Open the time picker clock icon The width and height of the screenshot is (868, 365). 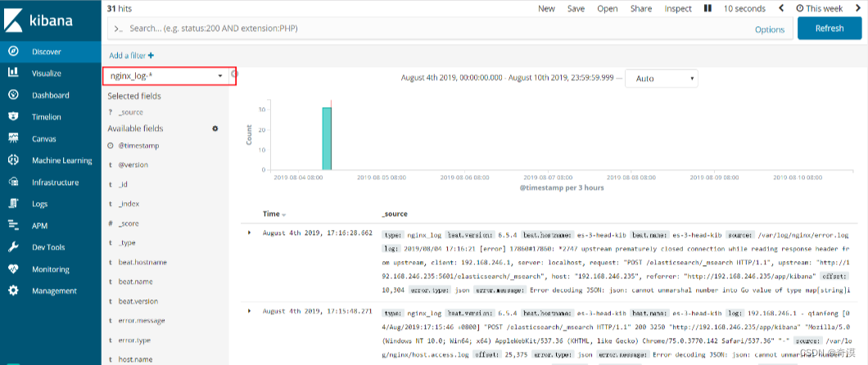(799, 8)
